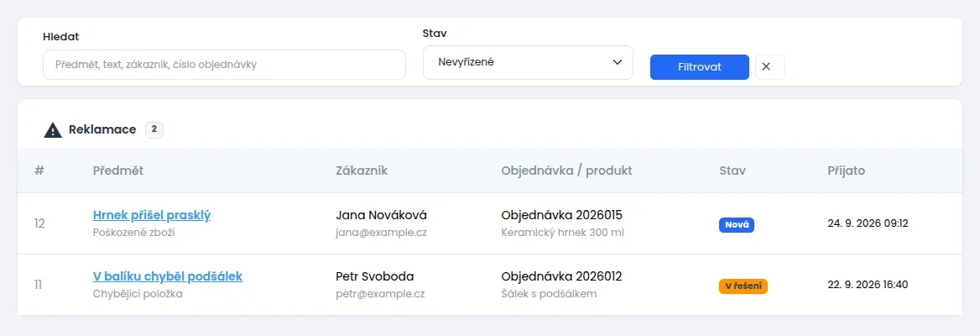Click row number 12

[39, 223]
